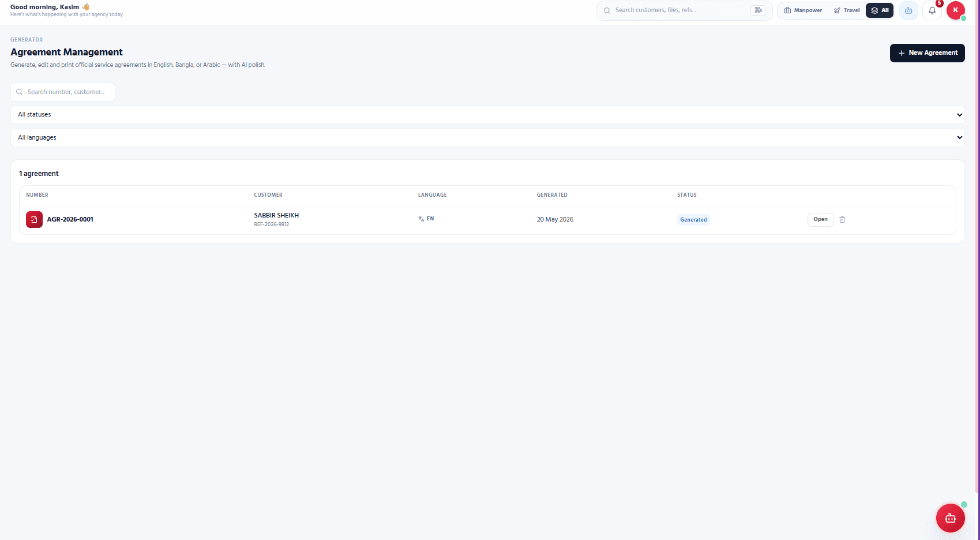Click the keyboard shortcut badge in search
Image resolution: width=980 pixels, height=540 pixels.
coord(759,10)
